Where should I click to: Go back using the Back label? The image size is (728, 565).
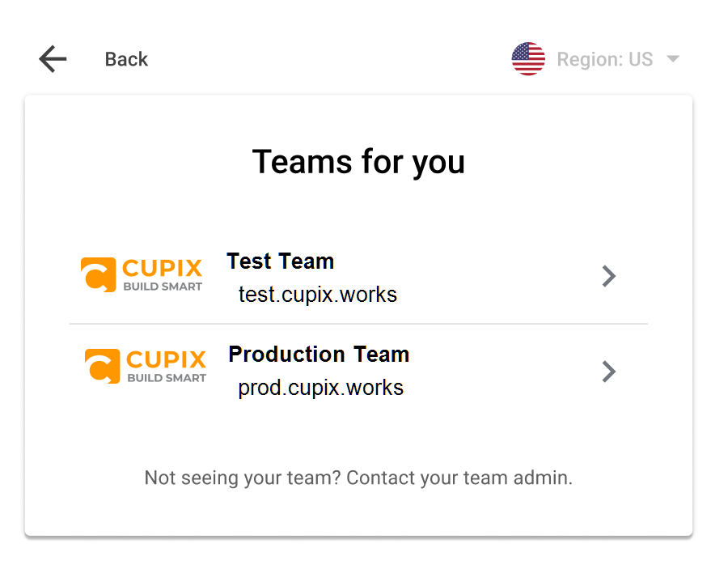[x=126, y=59]
